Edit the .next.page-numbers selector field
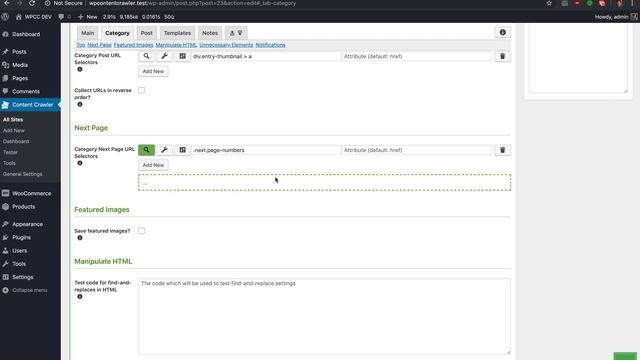 click(266, 150)
